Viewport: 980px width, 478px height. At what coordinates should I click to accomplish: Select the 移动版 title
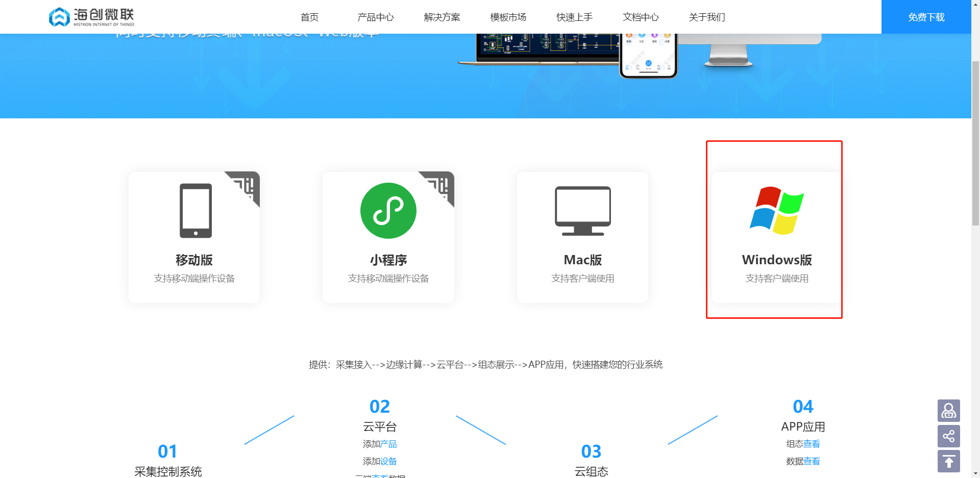tap(194, 260)
